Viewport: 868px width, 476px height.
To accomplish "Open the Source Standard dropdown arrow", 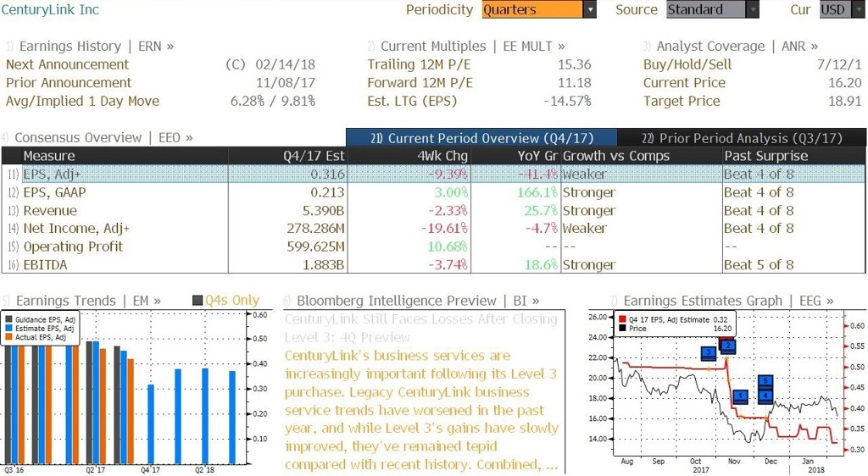I will click(753, 9).
